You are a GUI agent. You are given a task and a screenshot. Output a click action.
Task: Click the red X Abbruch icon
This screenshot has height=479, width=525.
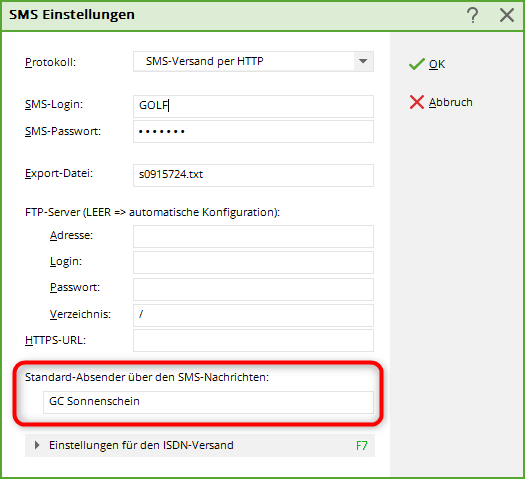(417, 102)
